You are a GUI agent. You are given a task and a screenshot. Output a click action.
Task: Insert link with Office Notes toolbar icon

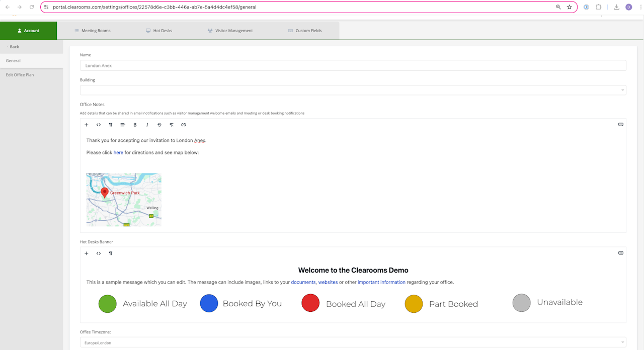(184, 125)
